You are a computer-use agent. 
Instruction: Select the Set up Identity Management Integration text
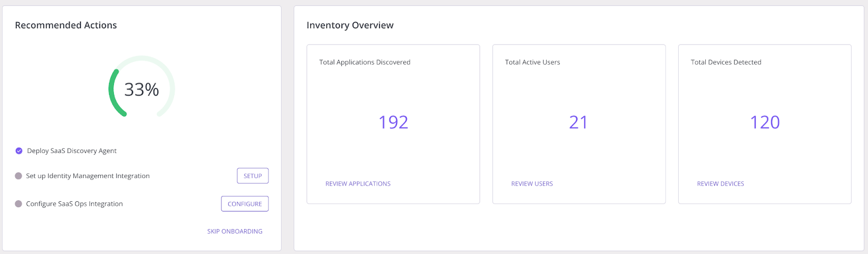(x=88, y=176)
